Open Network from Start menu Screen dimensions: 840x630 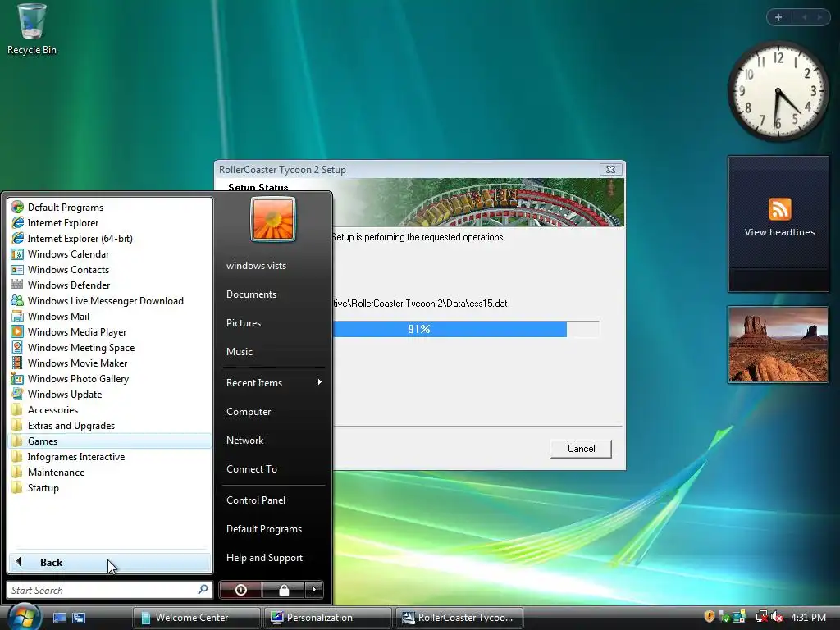coord(244,441)
